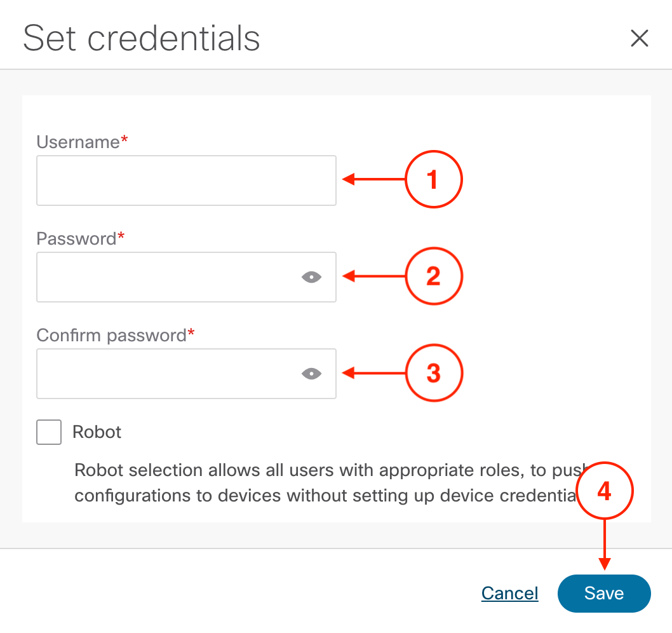
Task: Close the Set credentials dialog with X
Action: tap(640, 38)
